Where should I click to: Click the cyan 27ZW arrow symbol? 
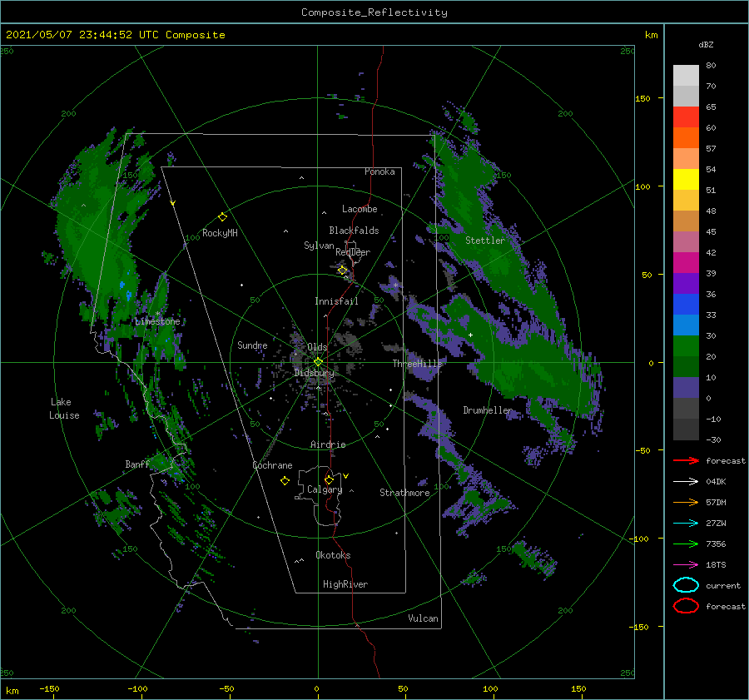[x=686, y=524]
